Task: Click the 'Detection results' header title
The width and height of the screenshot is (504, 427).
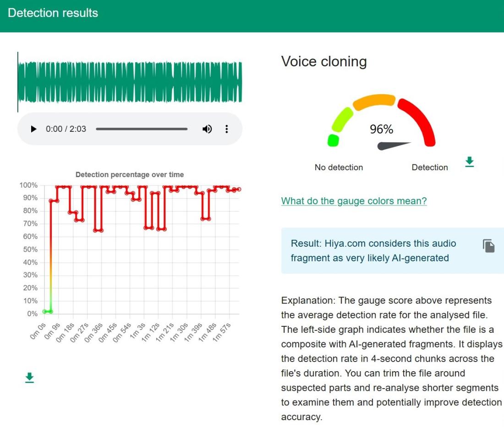Action: (x=53, y=13)
